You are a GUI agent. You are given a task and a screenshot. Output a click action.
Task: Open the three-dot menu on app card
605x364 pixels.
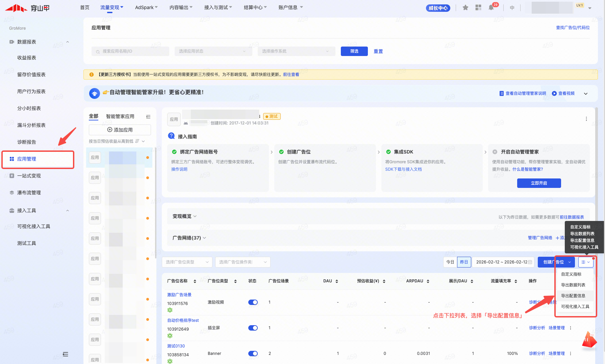(x=586, y=119)
